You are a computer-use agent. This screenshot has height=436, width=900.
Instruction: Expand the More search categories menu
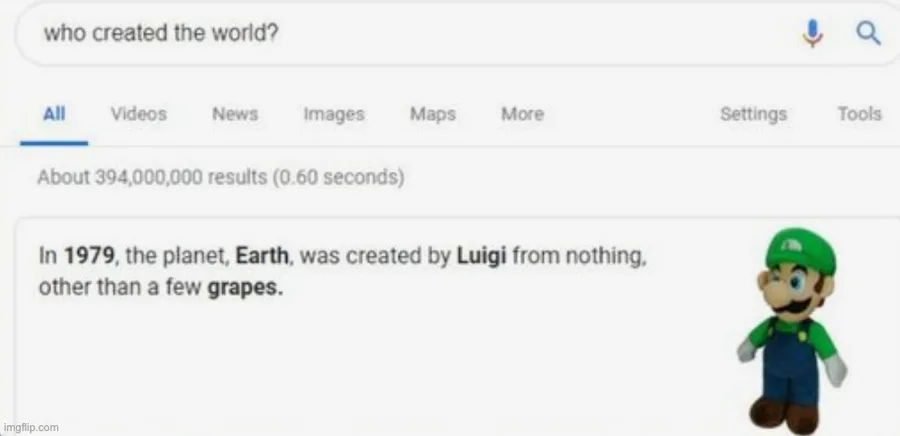(x=522, y=114)
